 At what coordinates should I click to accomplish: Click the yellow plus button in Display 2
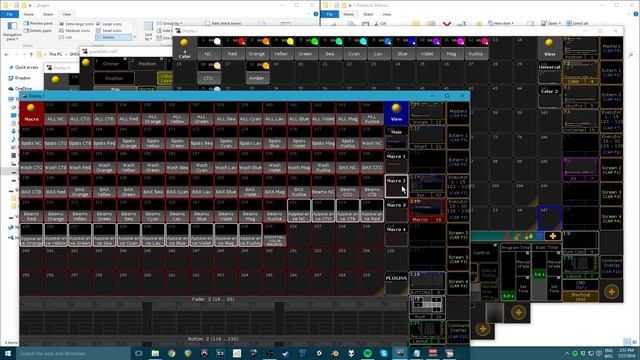(x=611, y=291)
